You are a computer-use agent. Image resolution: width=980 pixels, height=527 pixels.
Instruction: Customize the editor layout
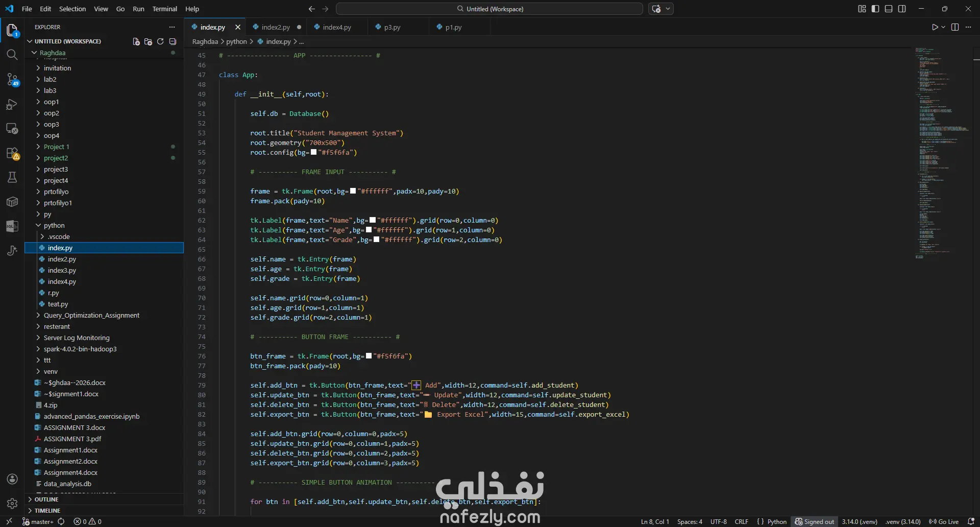[x=862, y=9]
